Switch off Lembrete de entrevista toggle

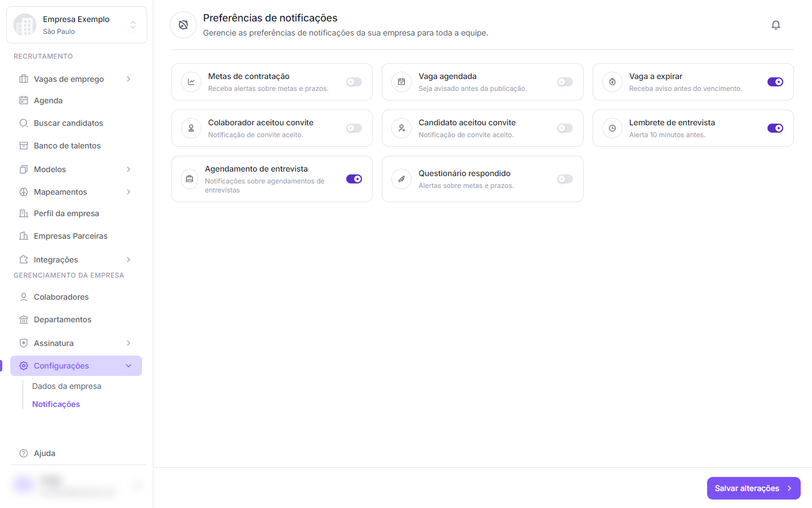[x=775, y=128]
